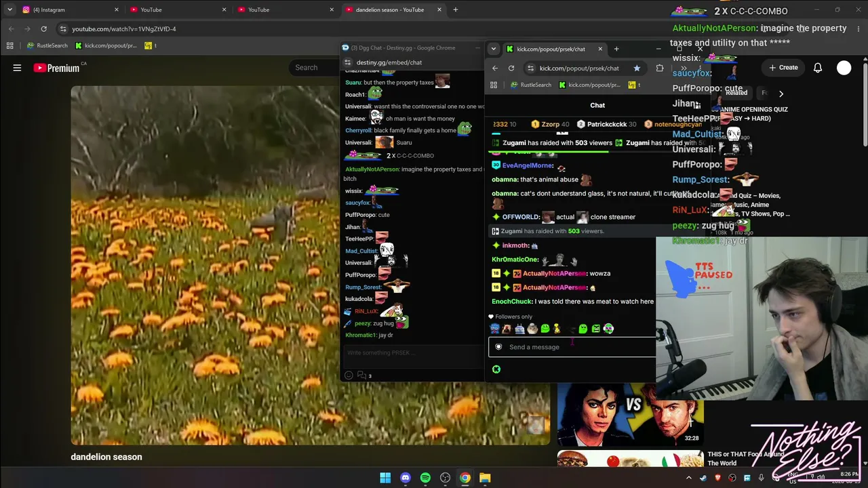
Task: Show more related filter chips
Action: coord(781,94)
